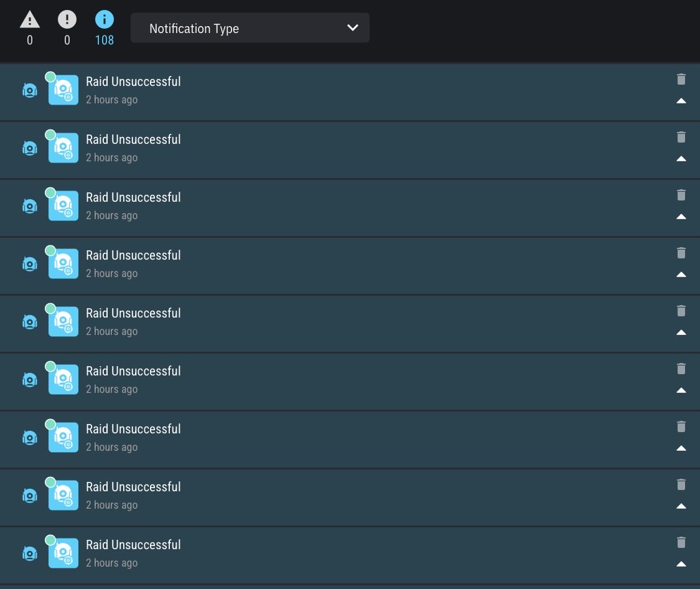Click the sixth notification's square raid avatar
700x589 pixels.
(63, 379)
